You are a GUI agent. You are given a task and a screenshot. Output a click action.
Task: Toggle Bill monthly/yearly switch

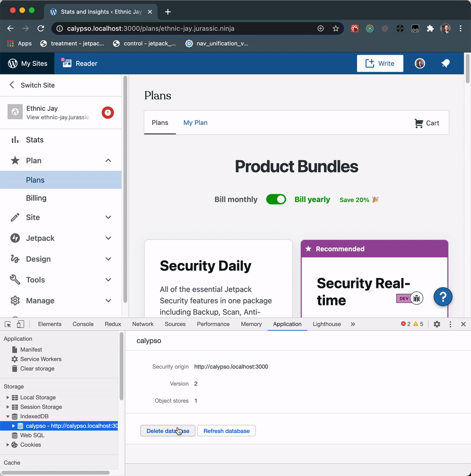point(276,199)
